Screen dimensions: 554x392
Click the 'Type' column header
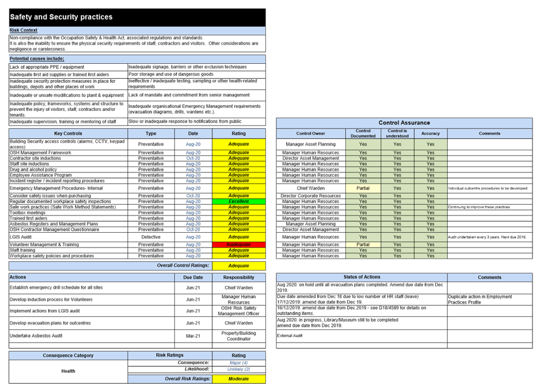pos(151,134)
